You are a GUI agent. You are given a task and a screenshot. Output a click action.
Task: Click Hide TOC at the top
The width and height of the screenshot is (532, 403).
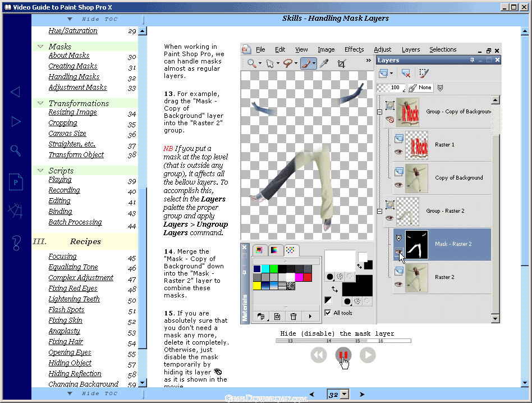pyautogui.click(x=93, y=19)
